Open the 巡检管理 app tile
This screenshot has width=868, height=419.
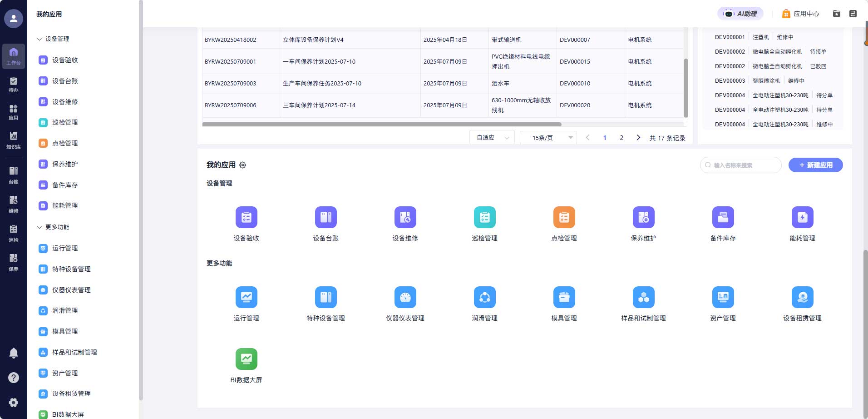point(484,218)
